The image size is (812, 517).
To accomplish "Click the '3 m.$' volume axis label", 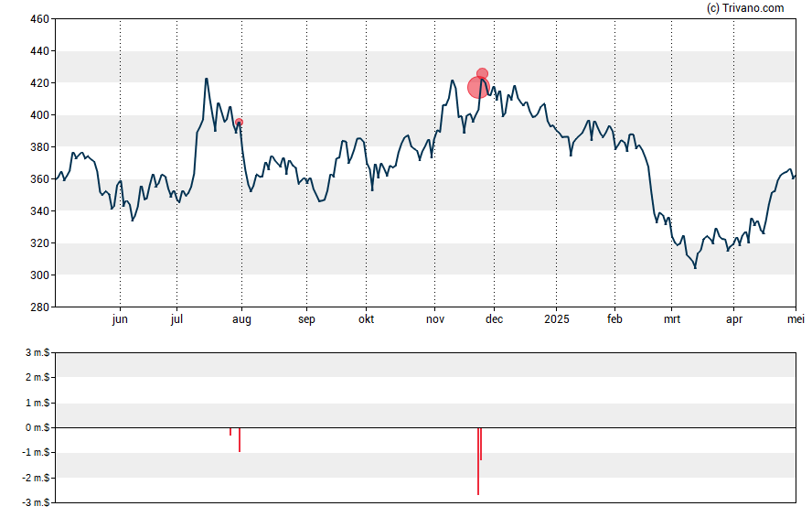I will [x=37, y=353].
